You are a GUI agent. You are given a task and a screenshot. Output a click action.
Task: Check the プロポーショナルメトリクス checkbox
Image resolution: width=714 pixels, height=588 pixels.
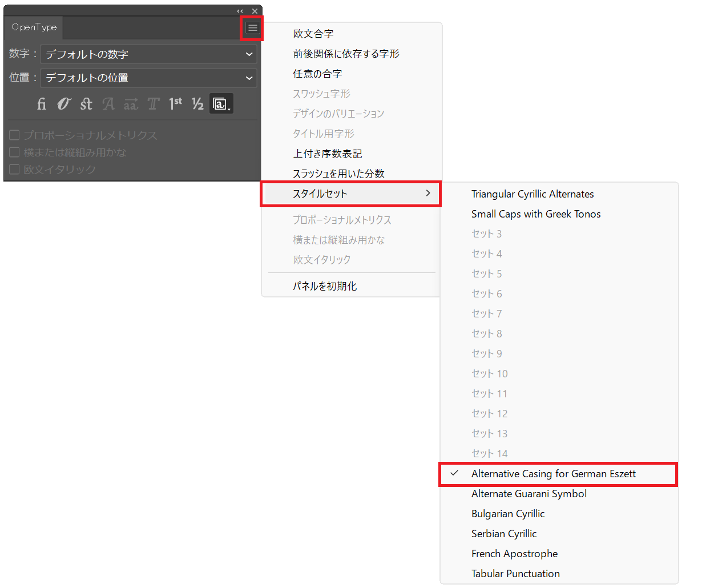tap(15, 135)
